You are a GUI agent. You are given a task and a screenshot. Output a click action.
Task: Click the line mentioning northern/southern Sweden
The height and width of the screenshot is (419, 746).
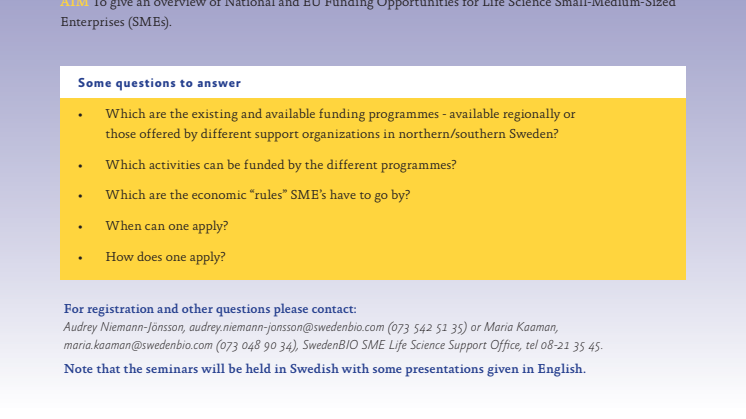[x=332, y=134]
